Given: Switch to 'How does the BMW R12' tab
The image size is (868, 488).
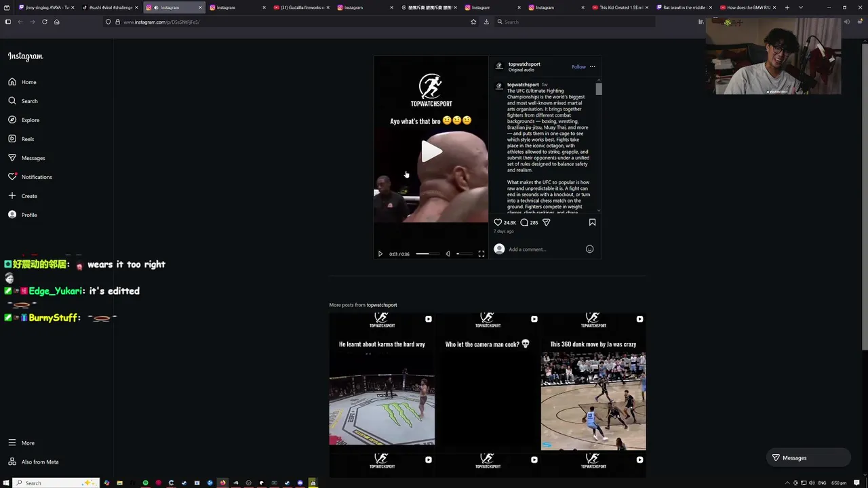Looking at the screenshot, I should coord(747,7).
